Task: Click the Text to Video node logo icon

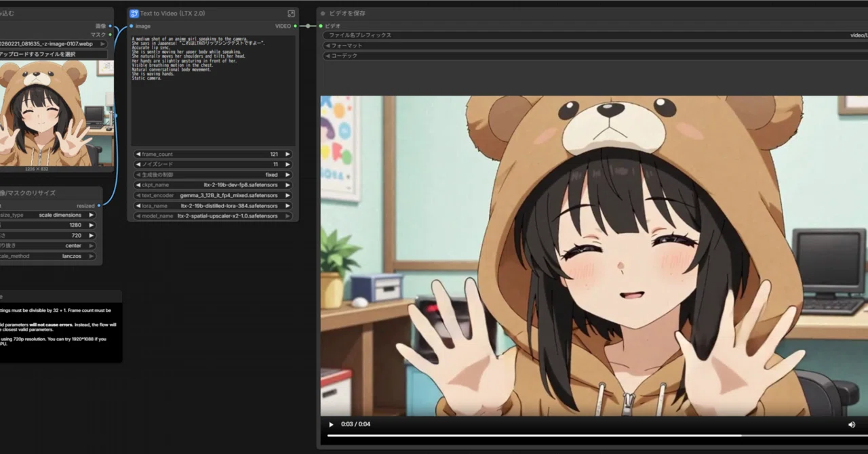Action: pyautogui.click(x=134, y=14)
